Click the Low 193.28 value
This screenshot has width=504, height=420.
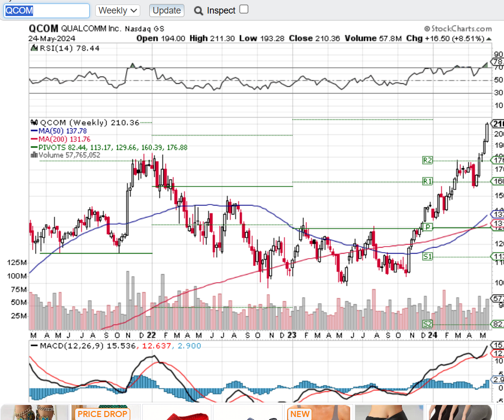262,39
